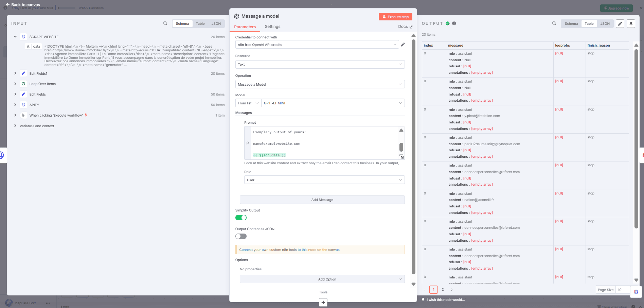Click the lightbulb feedback icon
644x308 pixels.
423,300
